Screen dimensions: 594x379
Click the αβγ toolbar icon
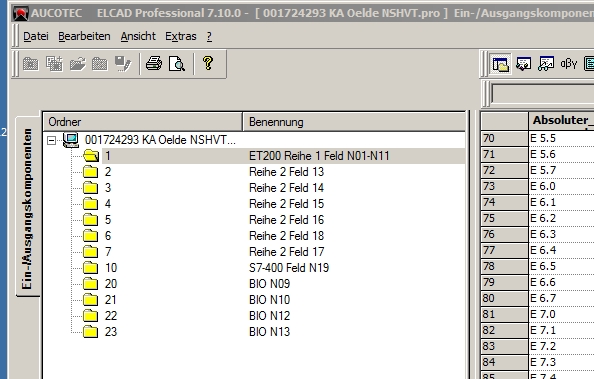[569, 64]
